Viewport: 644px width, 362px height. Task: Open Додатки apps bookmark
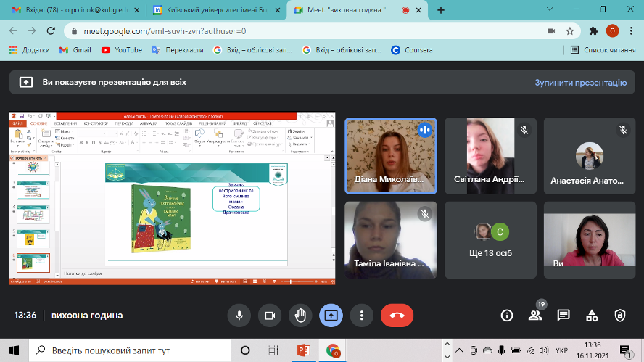pos(30,50)
